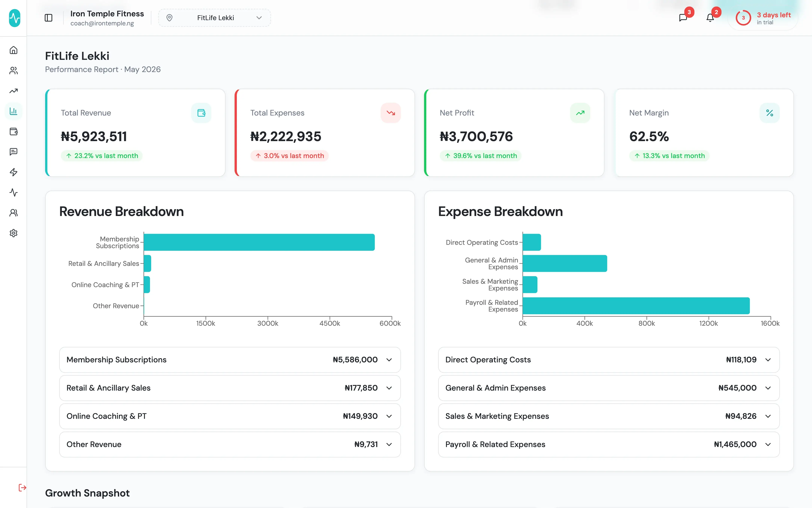Click the Net Margin percent icon
Screen dimensions: 812x508
pos(769,113)
